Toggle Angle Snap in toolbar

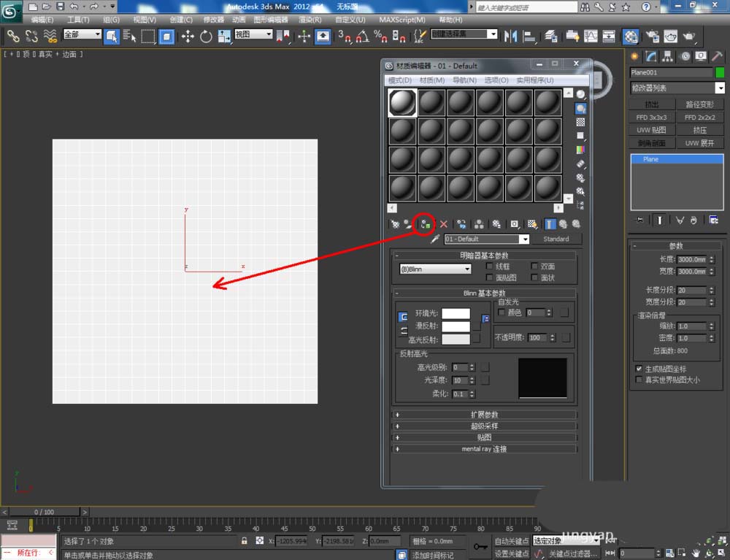[363, 37]
